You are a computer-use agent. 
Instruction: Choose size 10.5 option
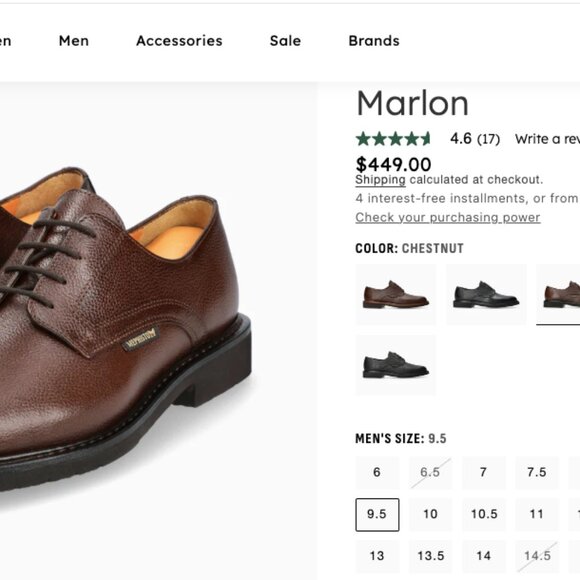pyautogui.click(x=484, y=515)
